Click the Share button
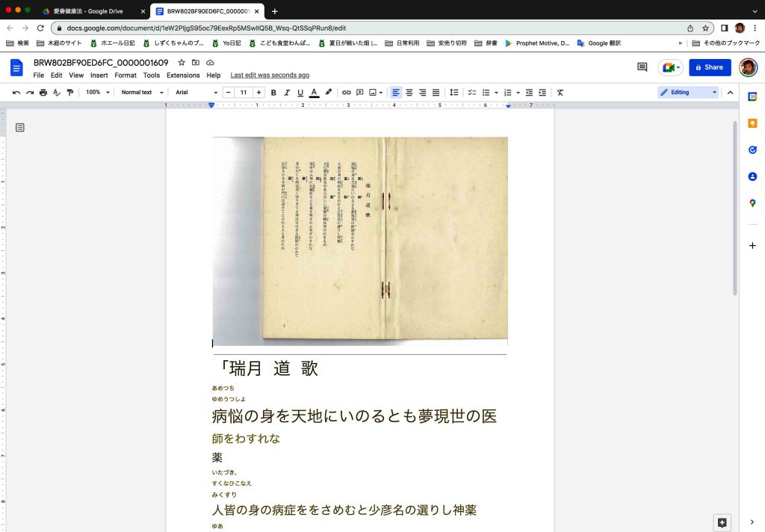 [710, 67]
